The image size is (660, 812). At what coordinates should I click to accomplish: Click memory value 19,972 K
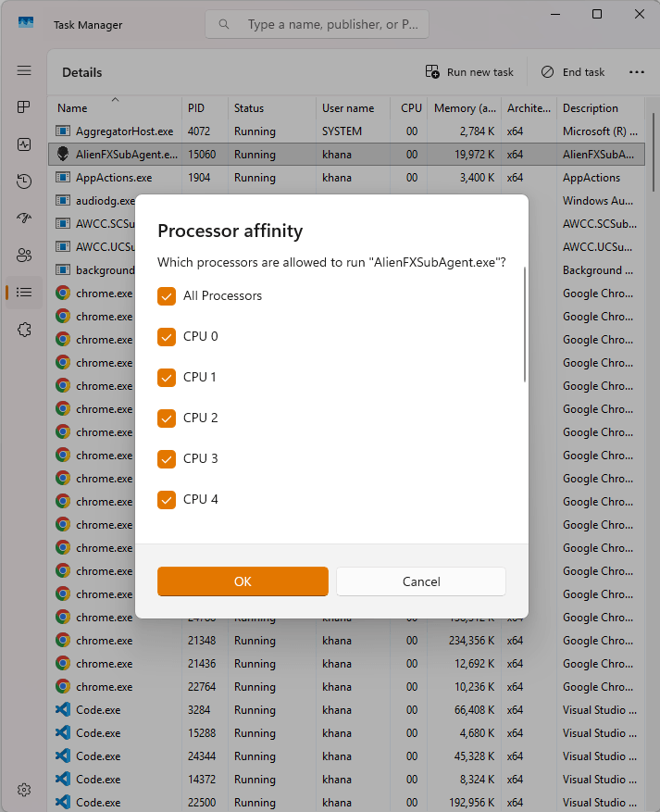click(474, 155)
